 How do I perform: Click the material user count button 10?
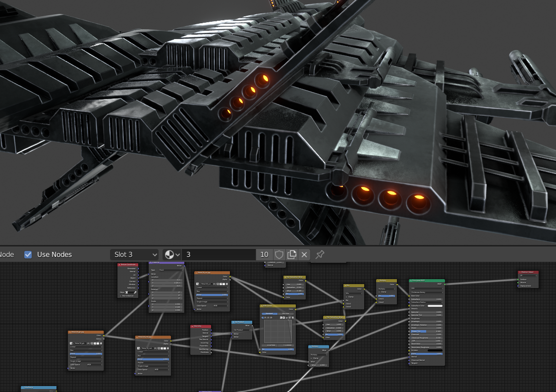coord(264,254)
